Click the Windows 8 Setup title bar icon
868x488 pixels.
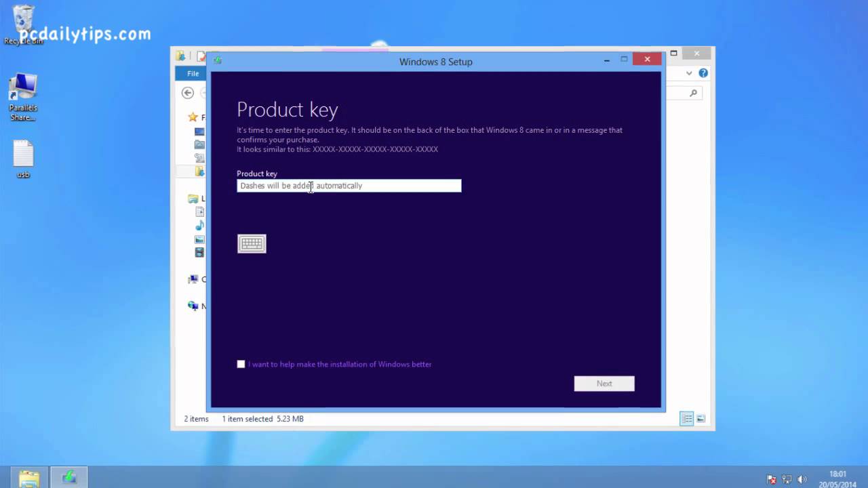click(217, 60)
